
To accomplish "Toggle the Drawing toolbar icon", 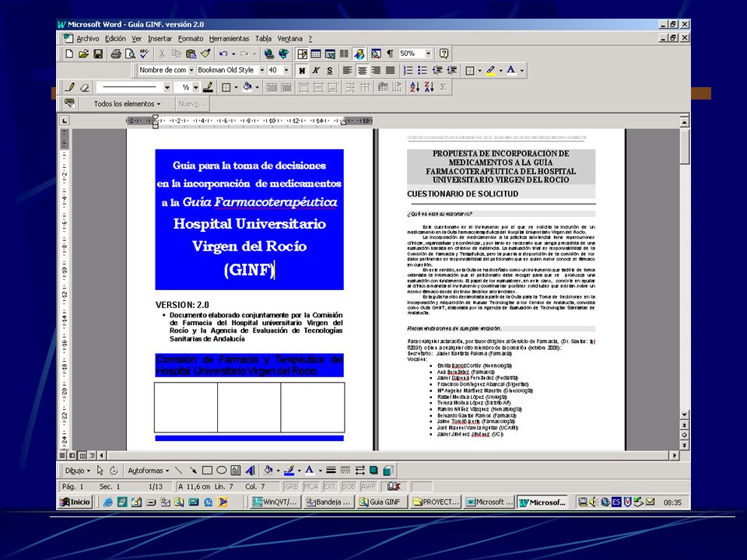I will [359, 54].
